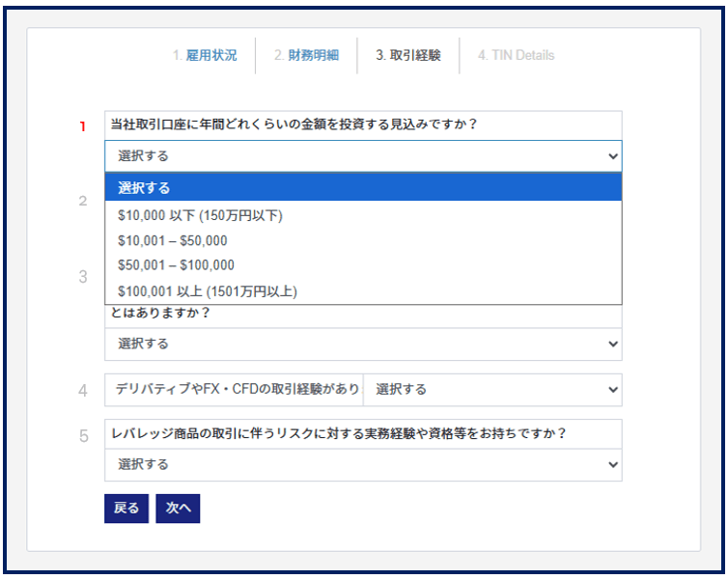Click the 戻る back button

tap(126, 509)
